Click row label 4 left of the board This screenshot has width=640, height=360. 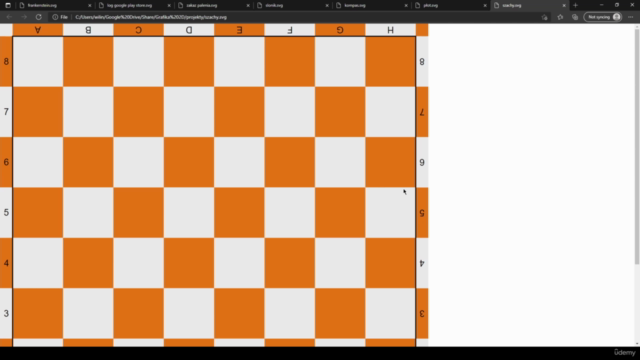point(6,263)
